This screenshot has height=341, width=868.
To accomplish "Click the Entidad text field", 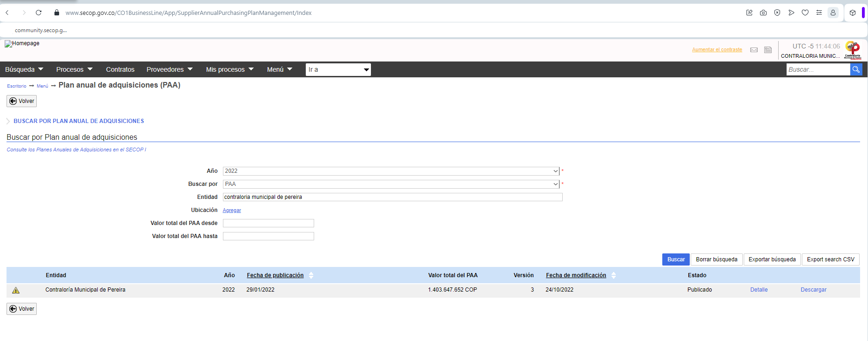I will 392,197.
